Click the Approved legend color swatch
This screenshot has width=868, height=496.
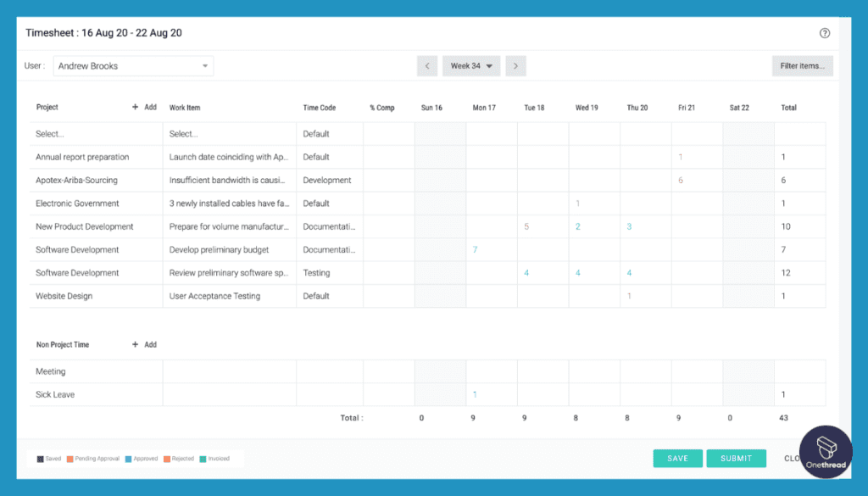tap(129, 459)
